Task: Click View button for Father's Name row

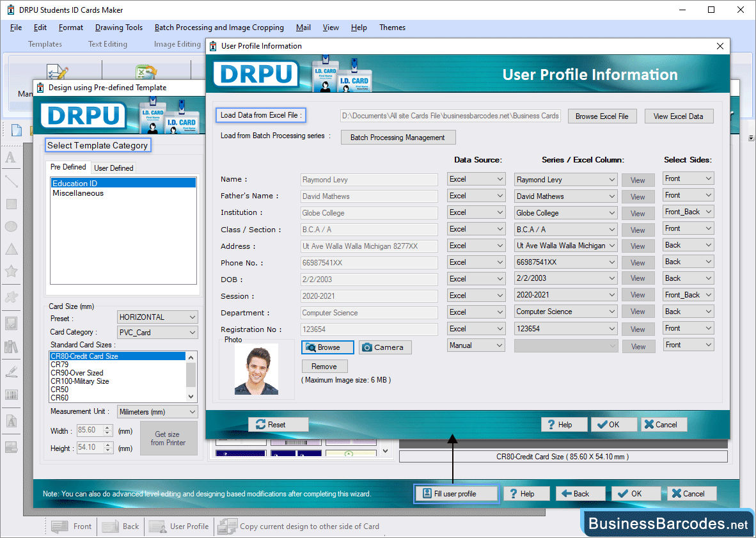Action: coord(638,196)
